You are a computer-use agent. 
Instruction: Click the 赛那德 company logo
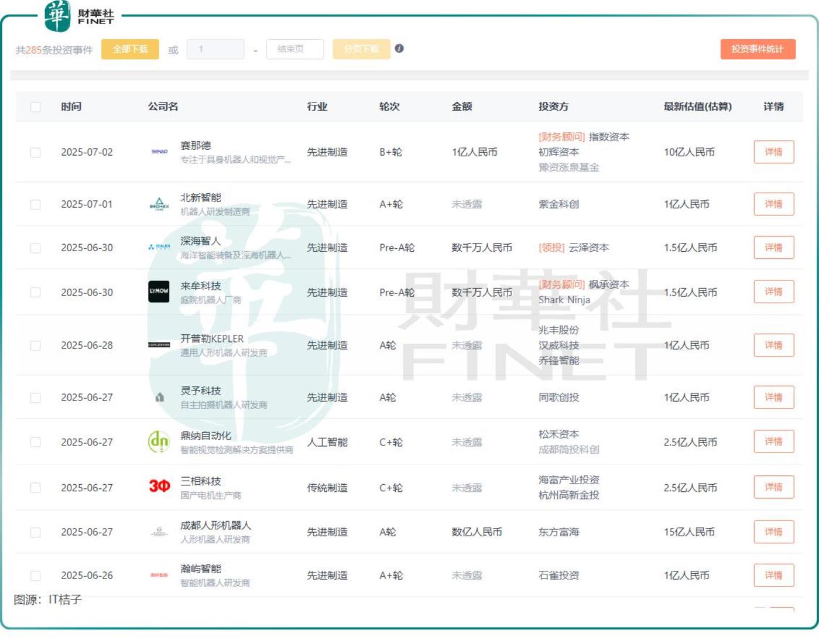(x=159, y=152)
